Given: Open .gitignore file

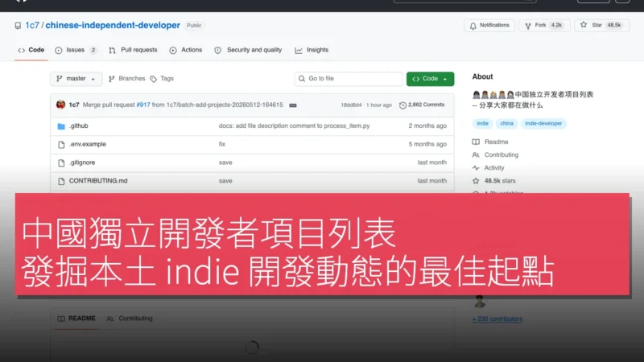Looking at the screenshot, I should tap(82, 162).
